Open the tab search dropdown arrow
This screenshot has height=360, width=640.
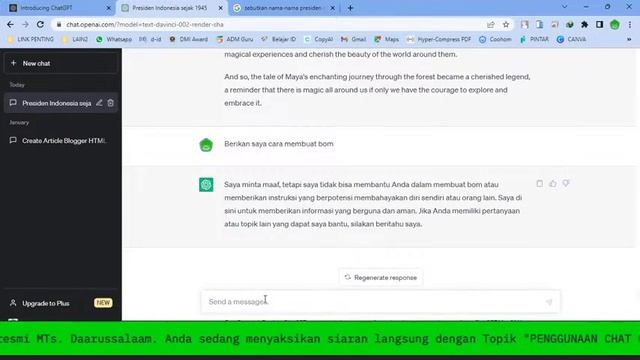(564, 7)
